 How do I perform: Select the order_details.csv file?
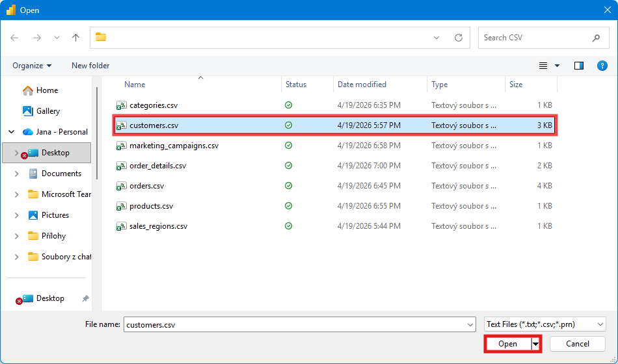(334, 166)
